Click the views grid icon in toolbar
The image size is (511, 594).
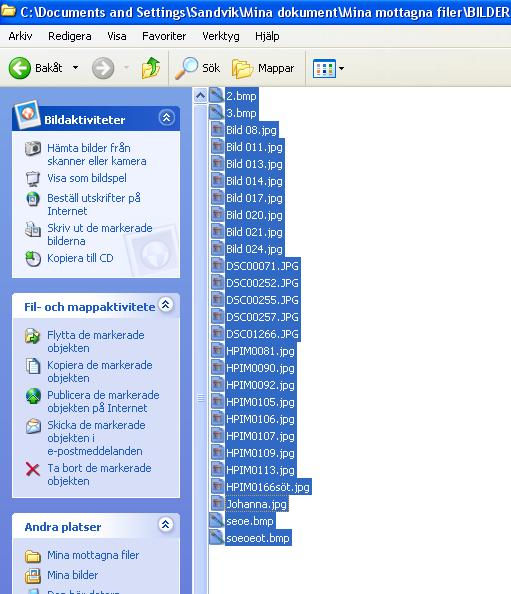click(324, 69)
